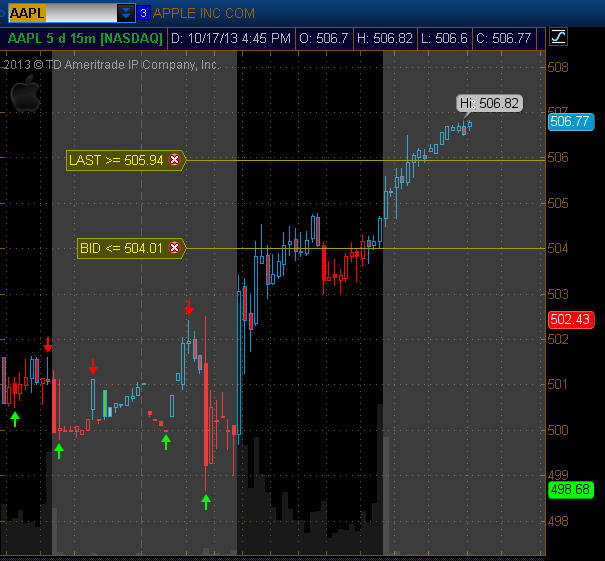Screen dimensions: 605x561
Task: Click the L: 506.6 low value
Action: click(x=444, y=39)
